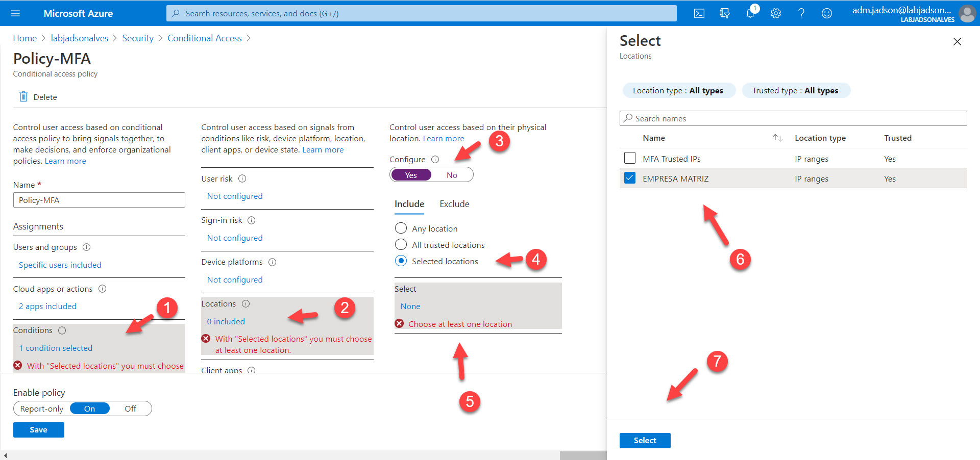Viewport: 980px width, 460px height.
Task: Open the feedback smiley icon
Action: point(827,13)
